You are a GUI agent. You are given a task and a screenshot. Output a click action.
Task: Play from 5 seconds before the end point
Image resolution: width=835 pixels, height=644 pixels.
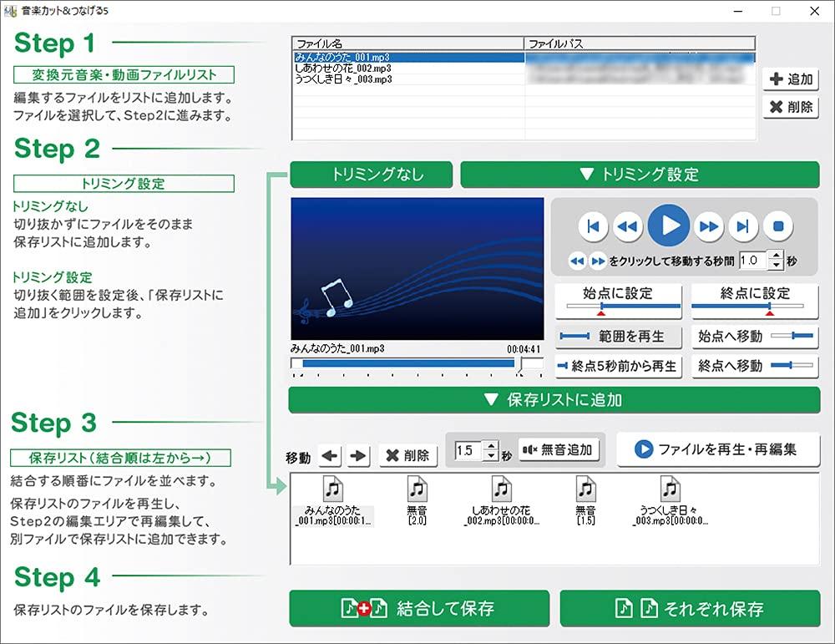pos(617,367)
